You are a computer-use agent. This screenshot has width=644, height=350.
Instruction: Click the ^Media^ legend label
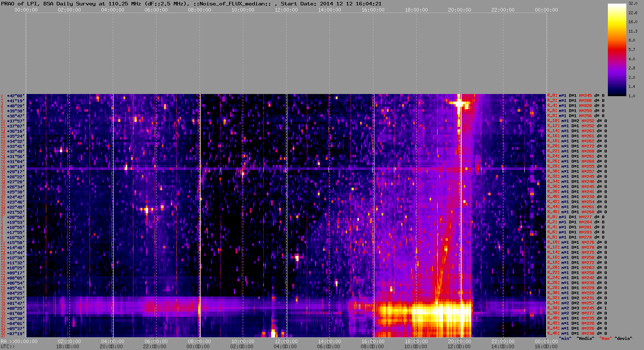585,338
